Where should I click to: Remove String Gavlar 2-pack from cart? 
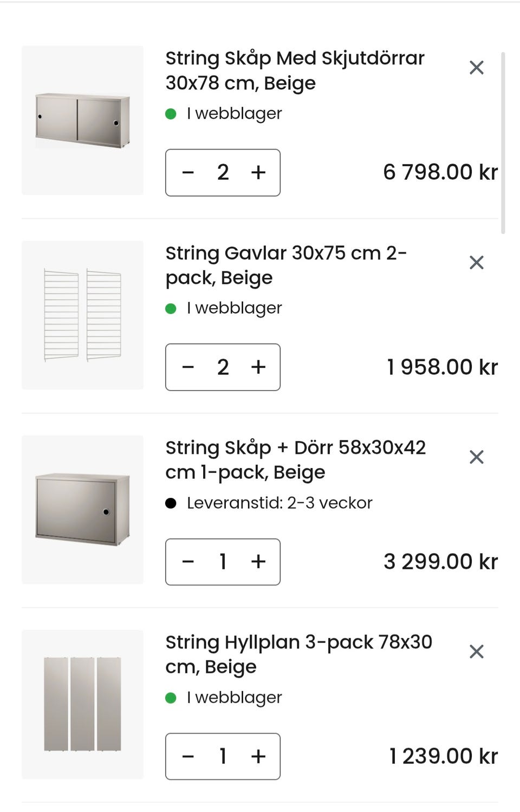tap(476, 263)
